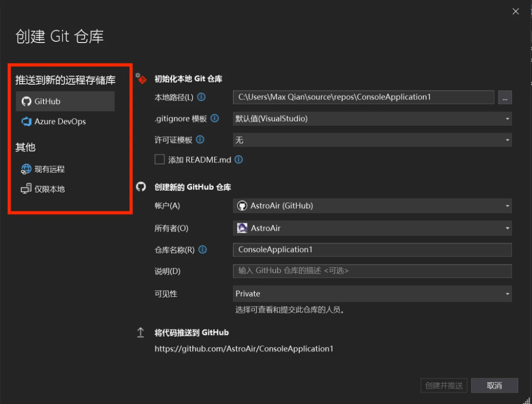Open the .gitignore 模板 dropdown
The image size is (532, 404).
point(372,119)
